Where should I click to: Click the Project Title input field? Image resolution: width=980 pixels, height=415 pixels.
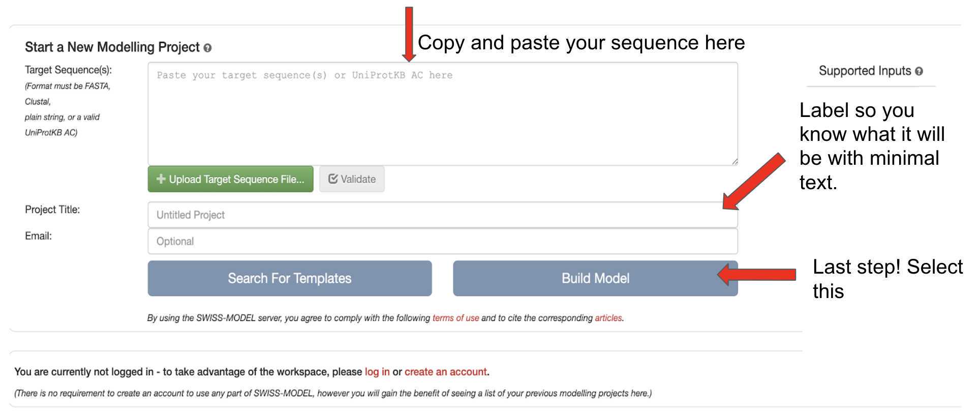click(x=443, y=215)
